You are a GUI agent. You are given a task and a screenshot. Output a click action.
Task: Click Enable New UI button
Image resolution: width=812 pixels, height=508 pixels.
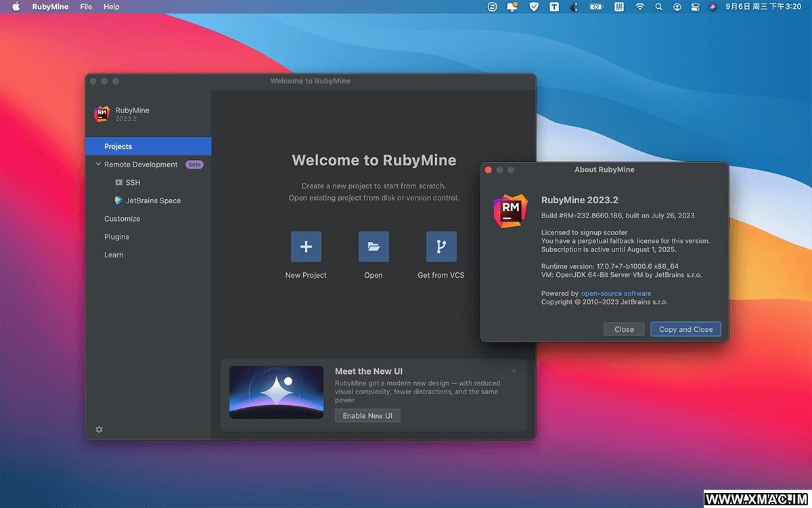(x=367, y=416)
